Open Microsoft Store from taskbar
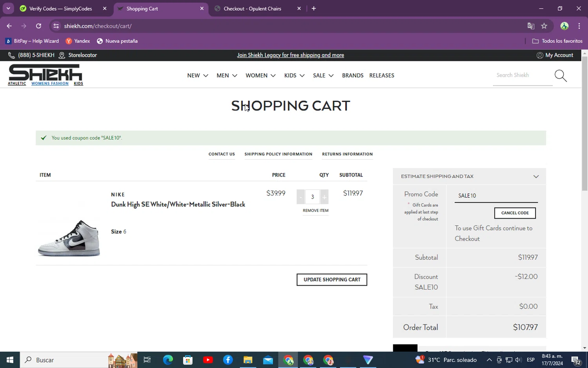Screen dimensions: 588x368 tap(188, 360)
